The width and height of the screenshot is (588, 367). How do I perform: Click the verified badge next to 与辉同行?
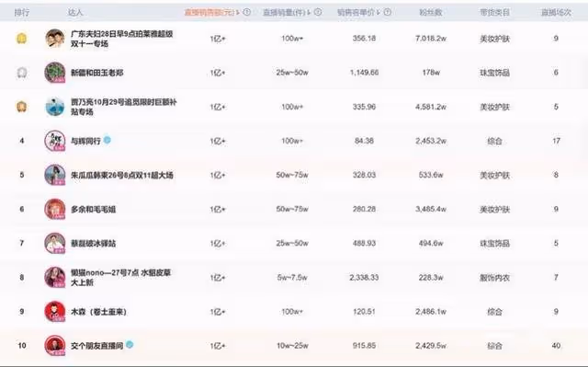(x=107, y=140)
